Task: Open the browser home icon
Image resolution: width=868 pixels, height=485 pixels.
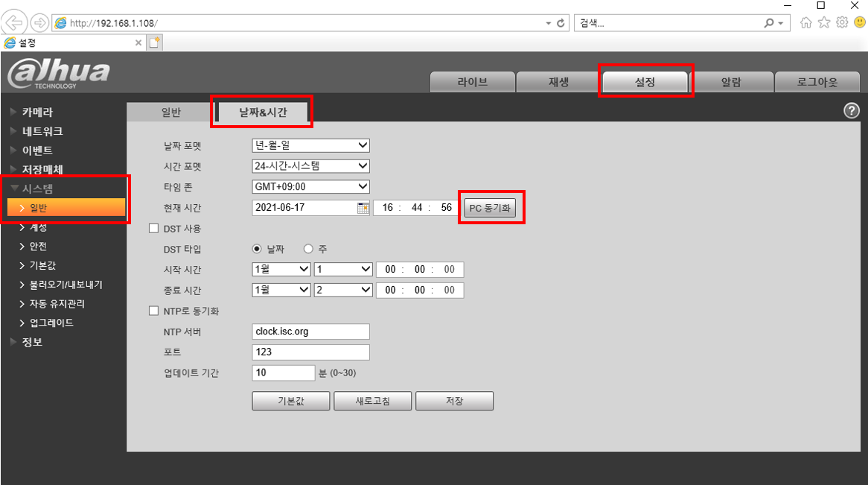Action: pyautogui.click(x=806, y=23)
